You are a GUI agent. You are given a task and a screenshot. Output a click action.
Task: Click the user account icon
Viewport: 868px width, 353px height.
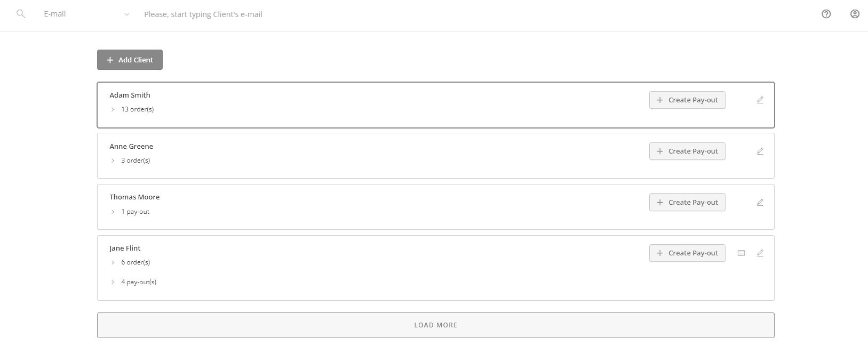point(854,14)
